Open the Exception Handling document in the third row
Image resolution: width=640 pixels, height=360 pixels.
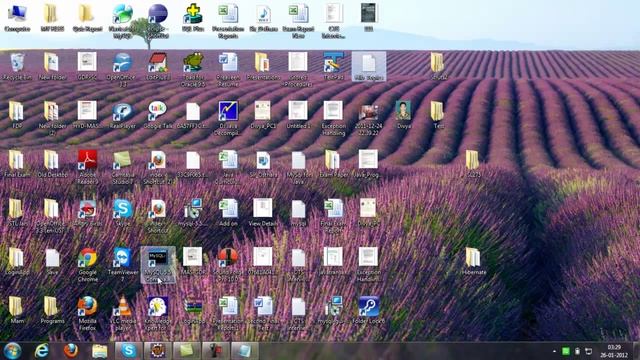[x=333, y=118]
